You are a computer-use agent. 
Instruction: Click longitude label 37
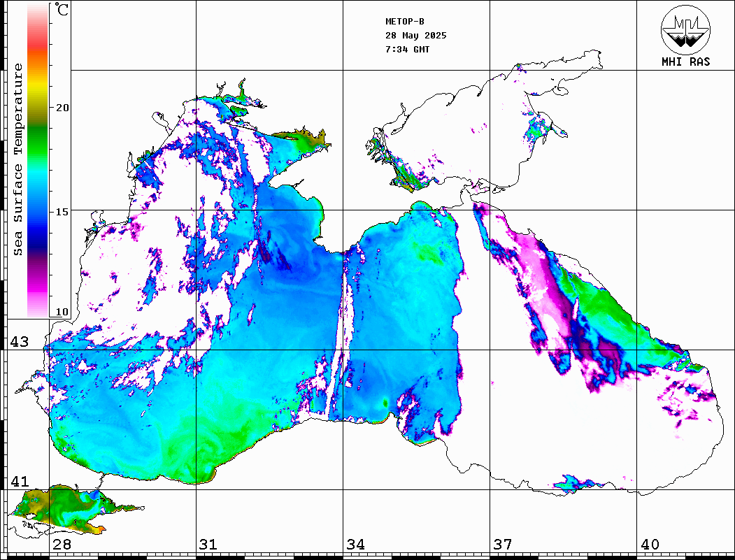[503, 545]
